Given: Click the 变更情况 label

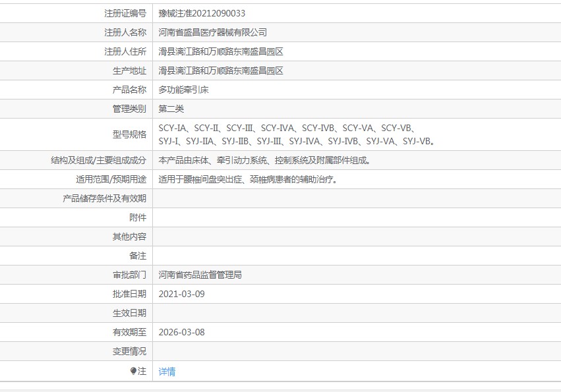Looking at the screenshot, I should (129, 351).
